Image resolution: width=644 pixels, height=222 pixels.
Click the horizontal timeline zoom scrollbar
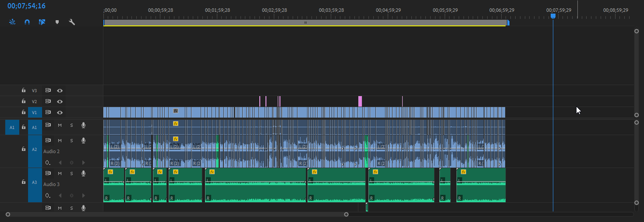(x=177, y=215)
